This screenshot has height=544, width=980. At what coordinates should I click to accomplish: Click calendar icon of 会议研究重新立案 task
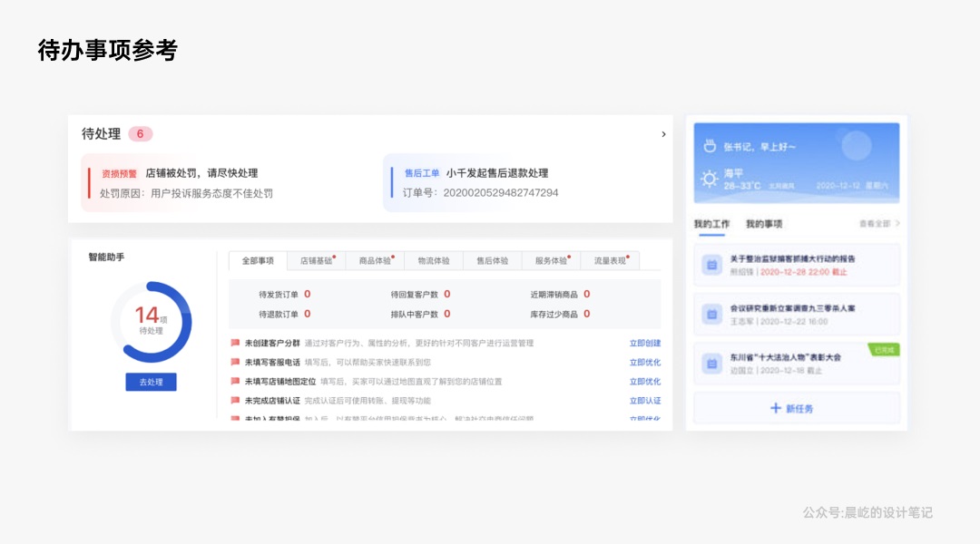click(x=712, y=315)
